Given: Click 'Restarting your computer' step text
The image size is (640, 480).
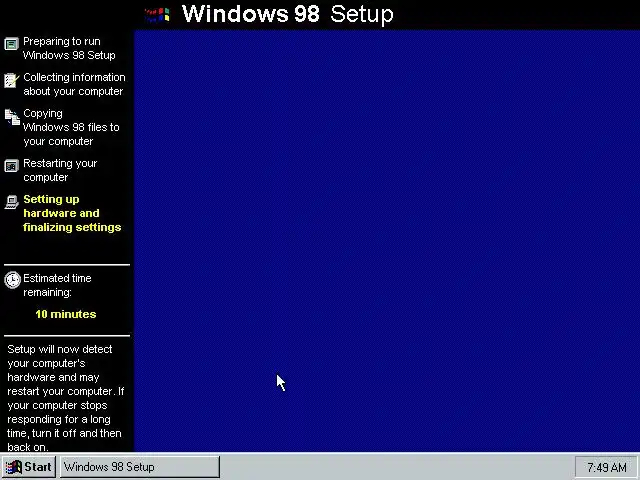Looking at the screenshot, I should (x=60, y=170).
